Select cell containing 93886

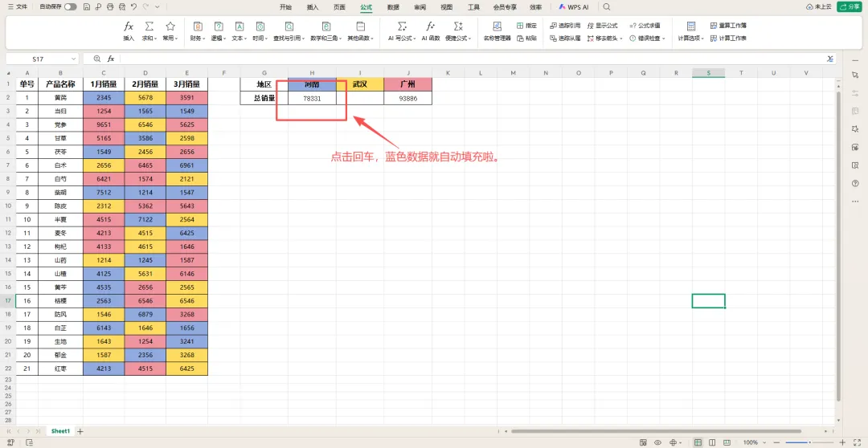(407, 98)
